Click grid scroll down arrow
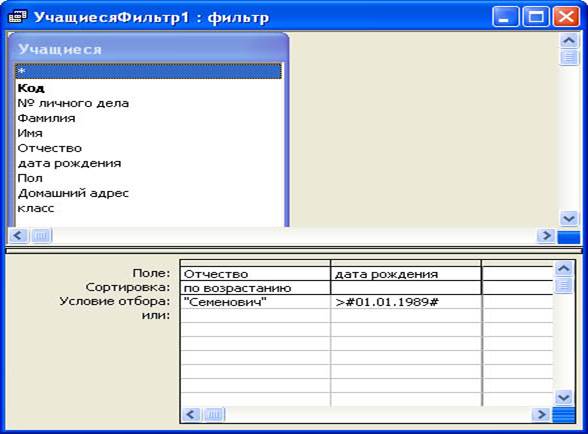The width and height of the screenshot is (588, 434). coord(564,397)
